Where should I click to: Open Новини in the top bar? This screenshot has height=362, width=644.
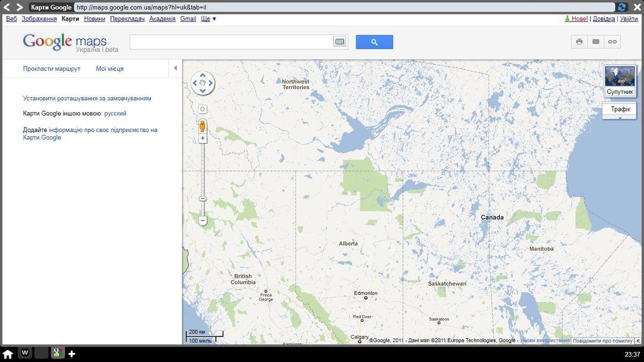(x=94, y=19)
